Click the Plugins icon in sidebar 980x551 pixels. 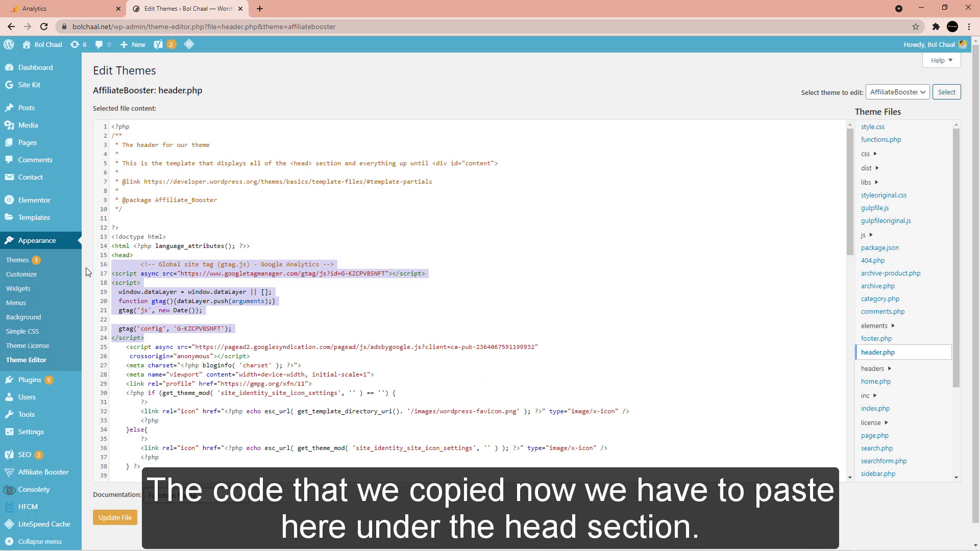[9, 380]
